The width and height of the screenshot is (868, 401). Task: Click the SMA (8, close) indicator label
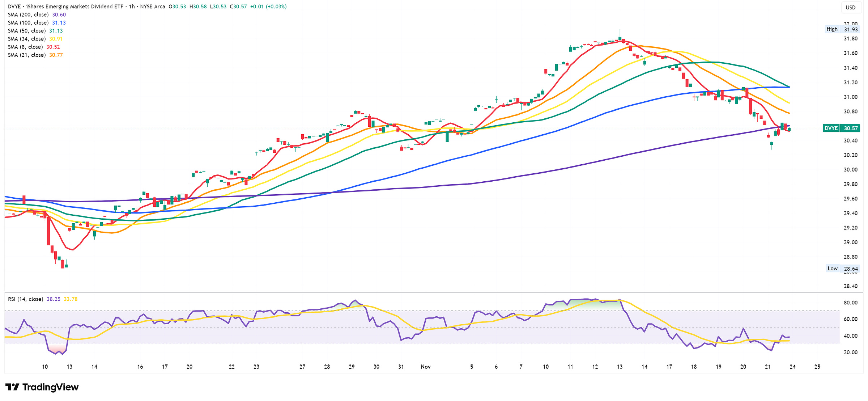click(x=25, y=47)
